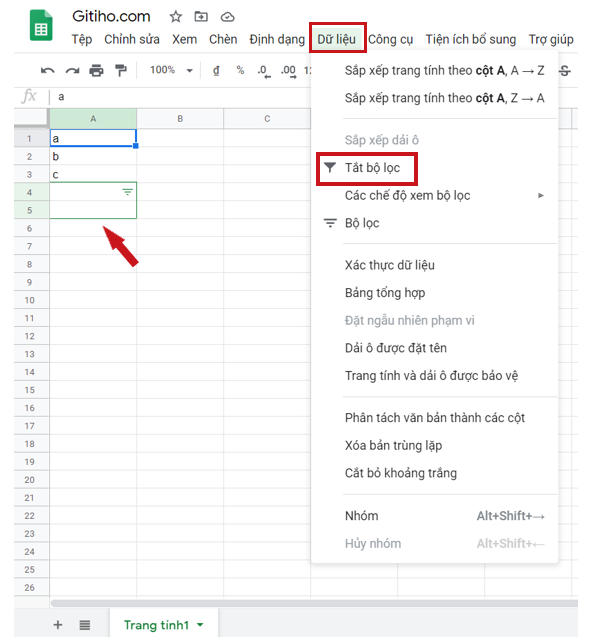The image size is (591, 637).
Task: Click the Dữ liệu menu
Action: 337,39
